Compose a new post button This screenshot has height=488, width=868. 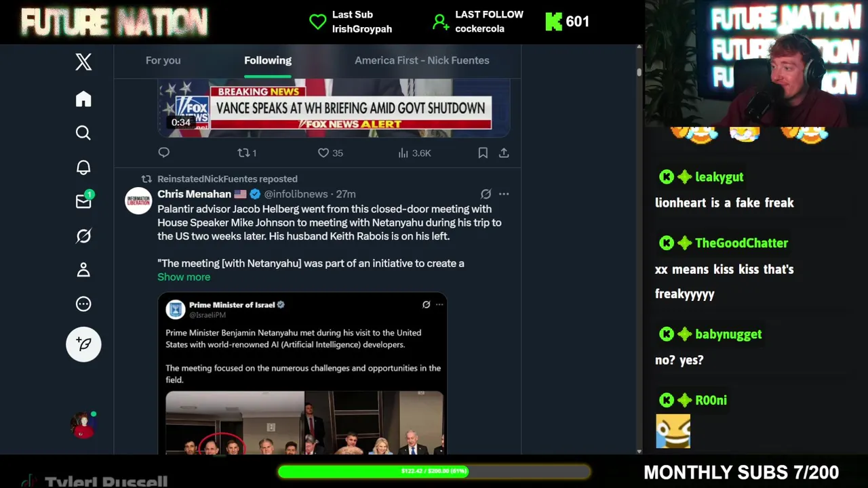coord(83,344)
